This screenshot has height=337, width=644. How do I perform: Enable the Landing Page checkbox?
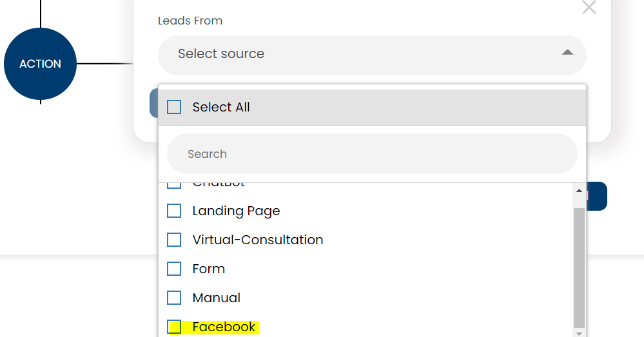pos(174,211)
